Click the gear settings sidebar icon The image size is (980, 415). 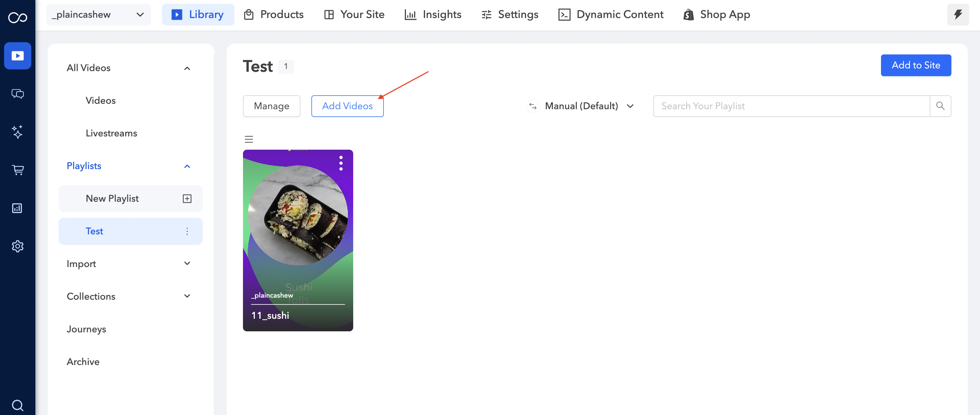pyautogui.click(x=17, y=246)
